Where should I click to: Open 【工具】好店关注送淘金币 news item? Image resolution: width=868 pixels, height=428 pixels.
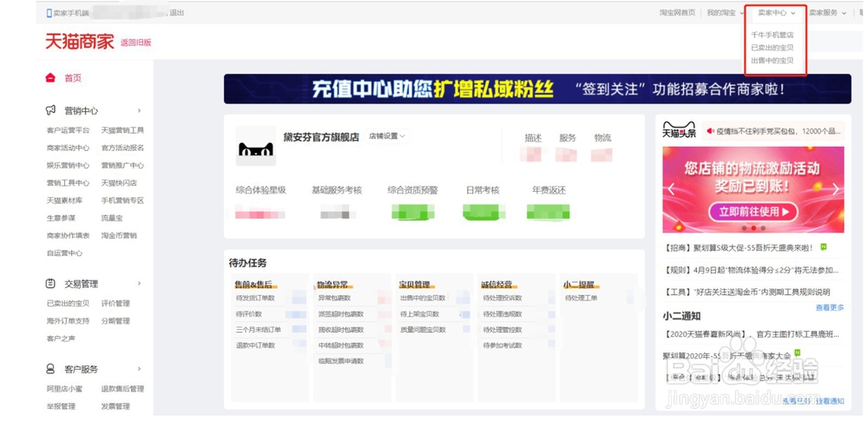pos(746,292)
